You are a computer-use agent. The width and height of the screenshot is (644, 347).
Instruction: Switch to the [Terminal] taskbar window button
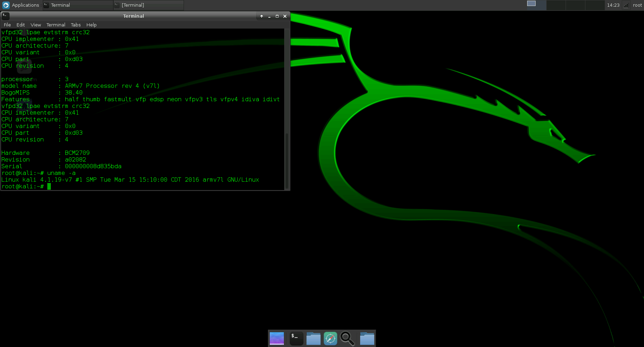(148, 5)
